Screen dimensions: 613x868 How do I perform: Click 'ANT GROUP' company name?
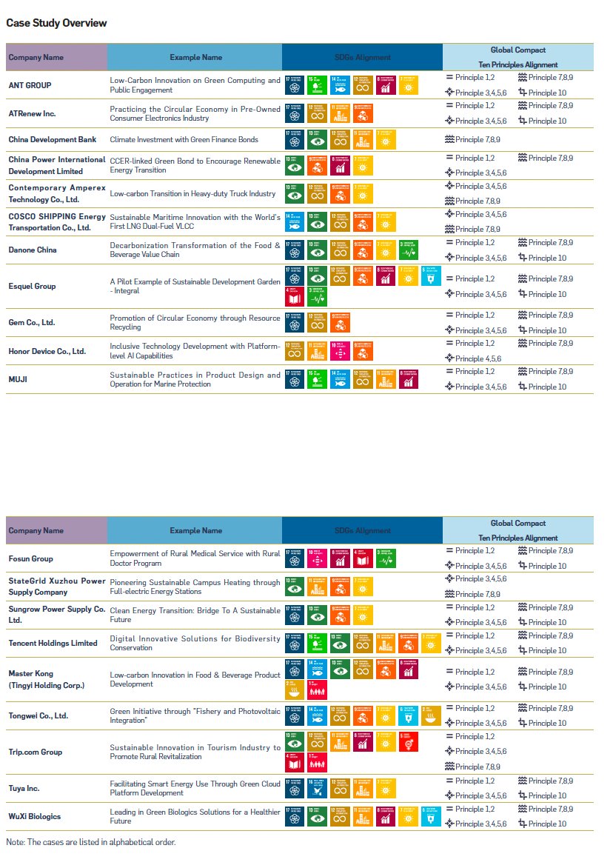click(x=30, y=85)
